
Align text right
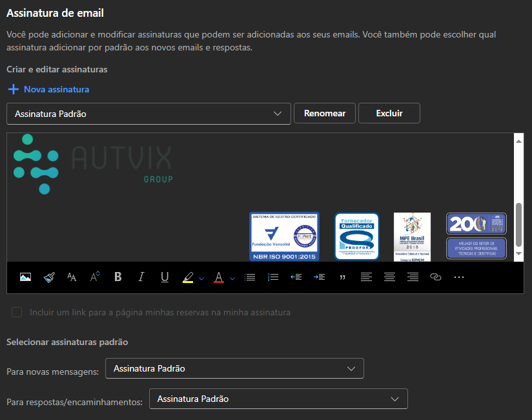pos(413,277)
